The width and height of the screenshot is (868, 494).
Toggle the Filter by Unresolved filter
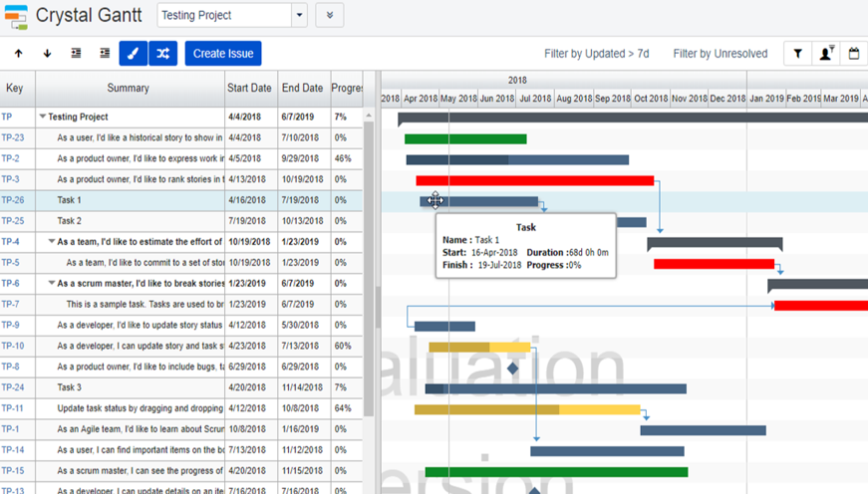[x=721, y=54]
